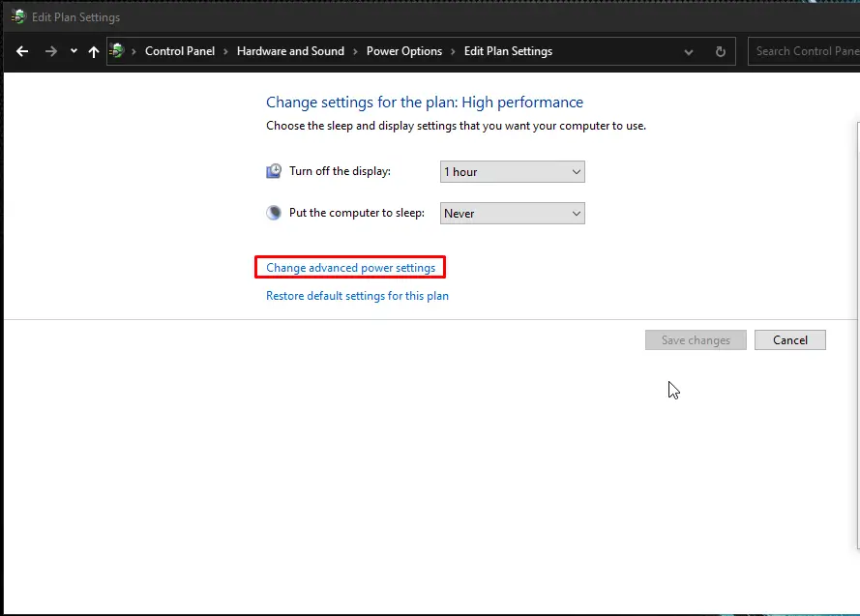Click the display timer icon
860x616 pixels.
coord(274,171)
